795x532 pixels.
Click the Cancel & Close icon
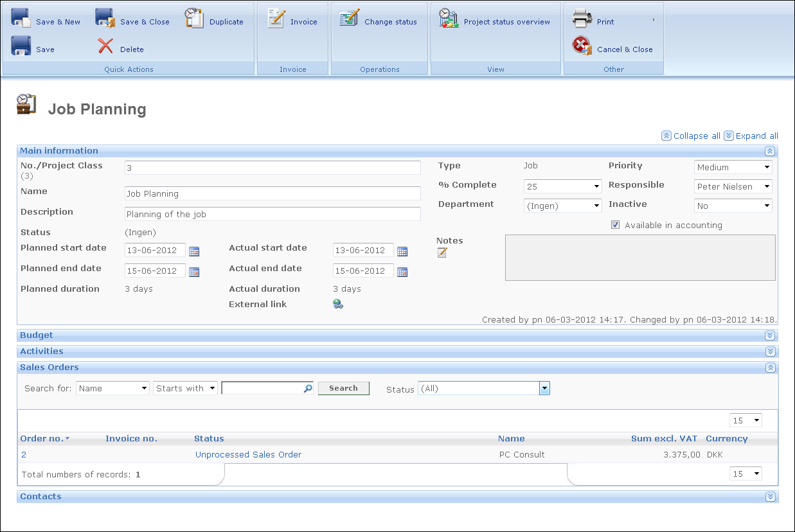click(x=582, y=46)
